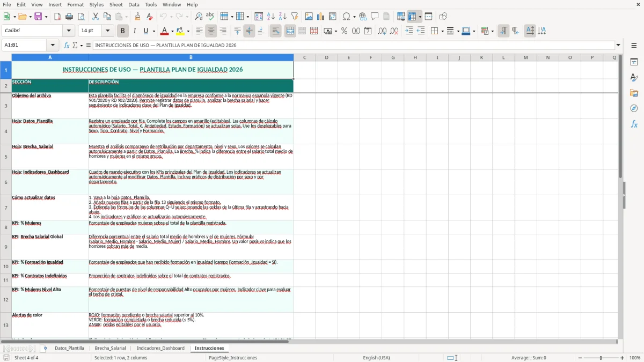This screenshot has width=644, height=362.
Task: Open sidebar Functions fx panel
Action: 634,124
